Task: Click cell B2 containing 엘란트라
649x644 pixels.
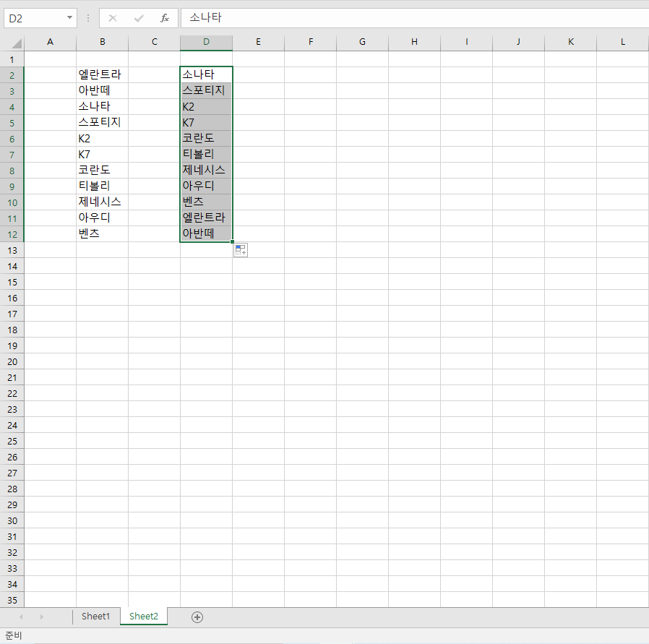Action: (102, 75)
